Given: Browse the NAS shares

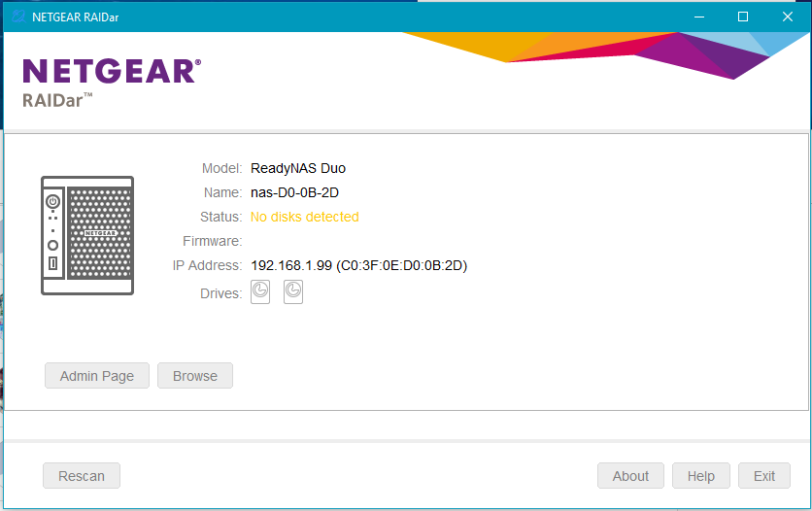Looking at the screenshot, I should (195, 376).
